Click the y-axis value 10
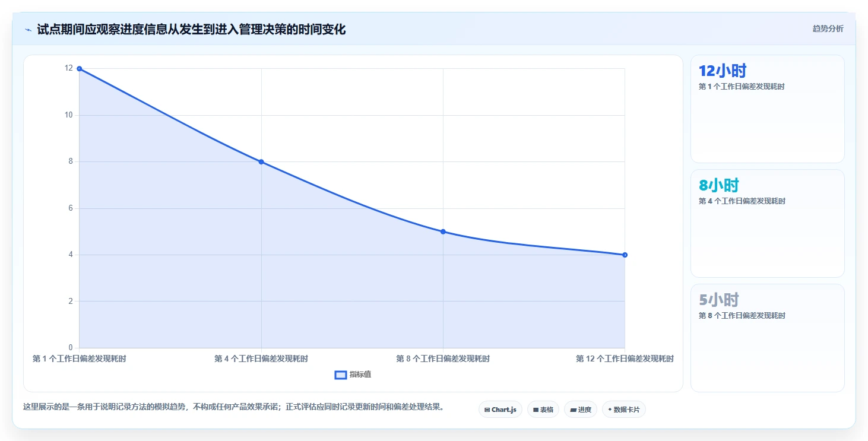 pyautogui.click(x=69, y=115)
